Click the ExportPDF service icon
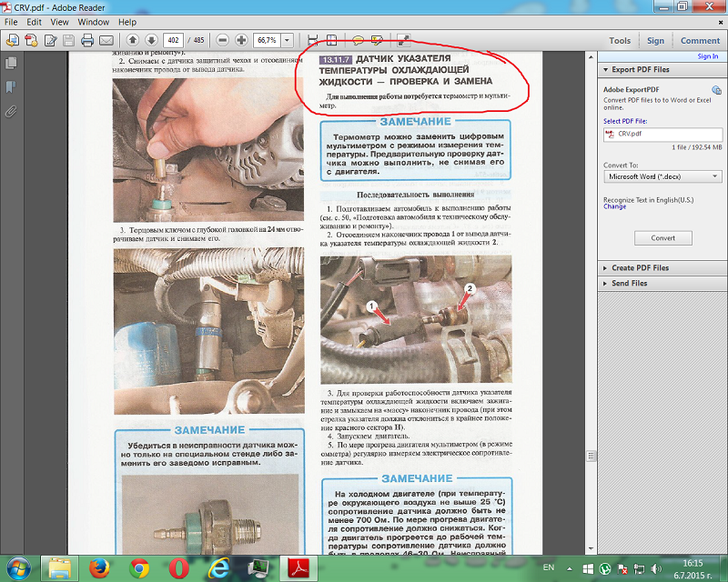This screenshot has width=728, height=582. click(716, 90)
